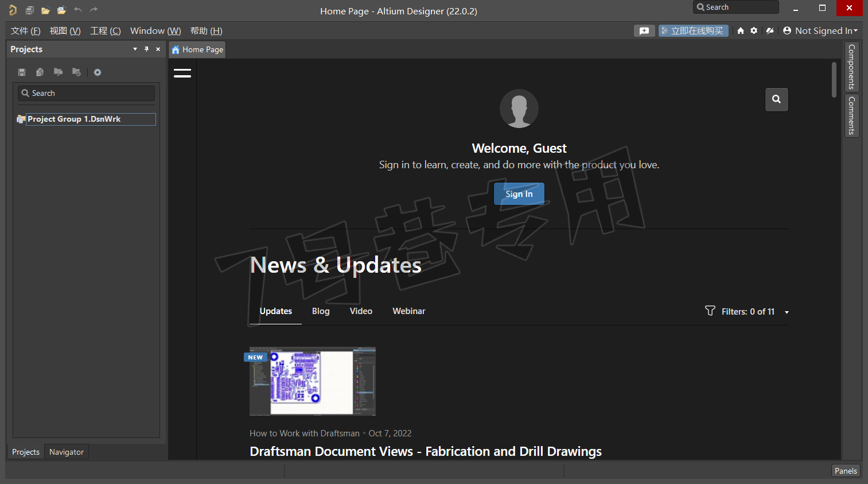Click the Sign In button
868x484 pixels.
pyautogui.click(x=519, y=194)
